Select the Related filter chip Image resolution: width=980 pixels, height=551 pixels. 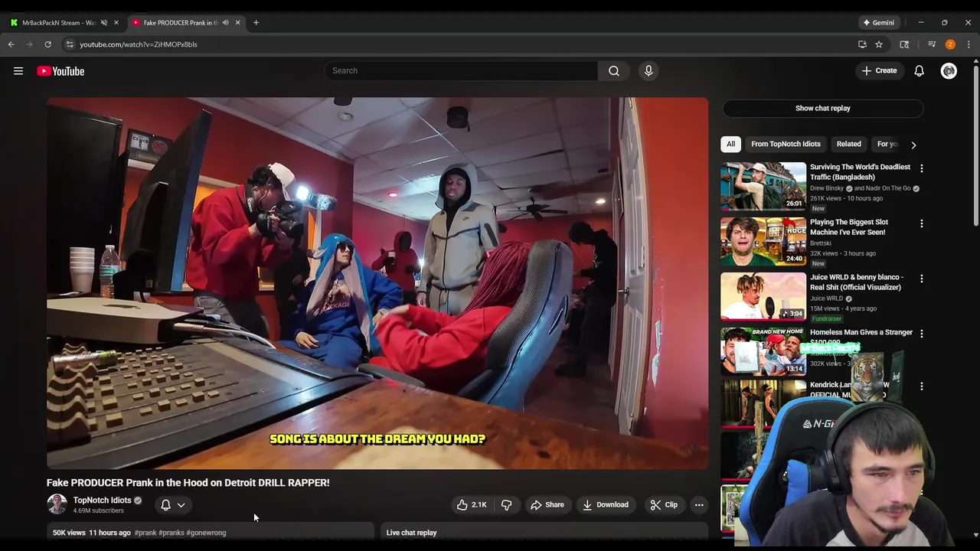point(848,144)
